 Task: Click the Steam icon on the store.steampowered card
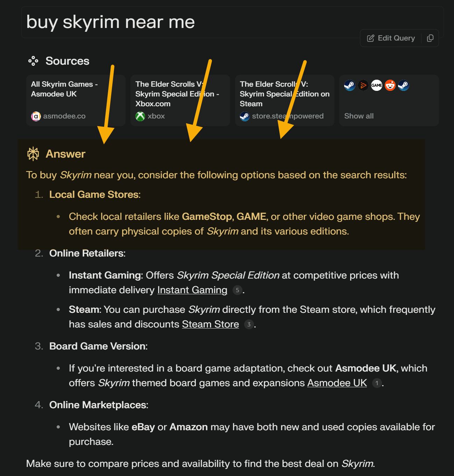[244, 116]
